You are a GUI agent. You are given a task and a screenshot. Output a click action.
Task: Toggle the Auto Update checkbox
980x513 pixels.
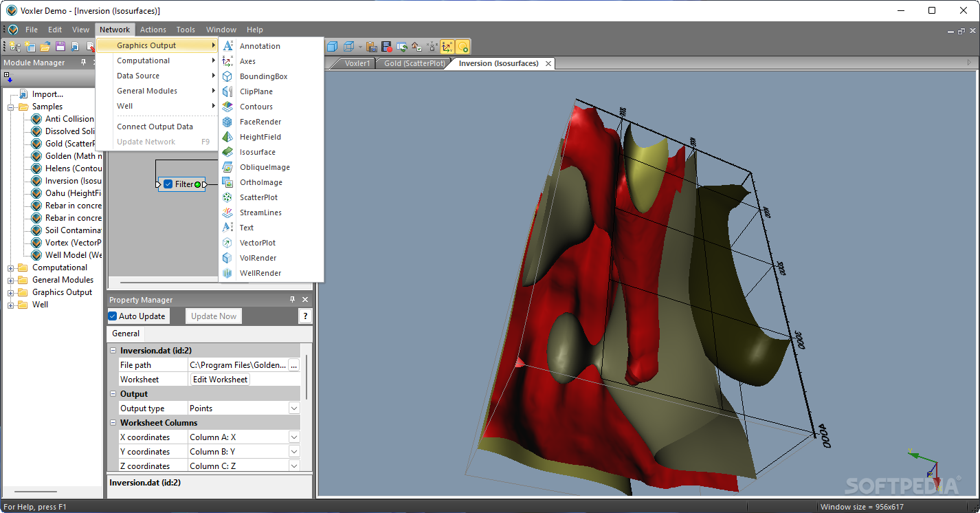tap(113, 316)
